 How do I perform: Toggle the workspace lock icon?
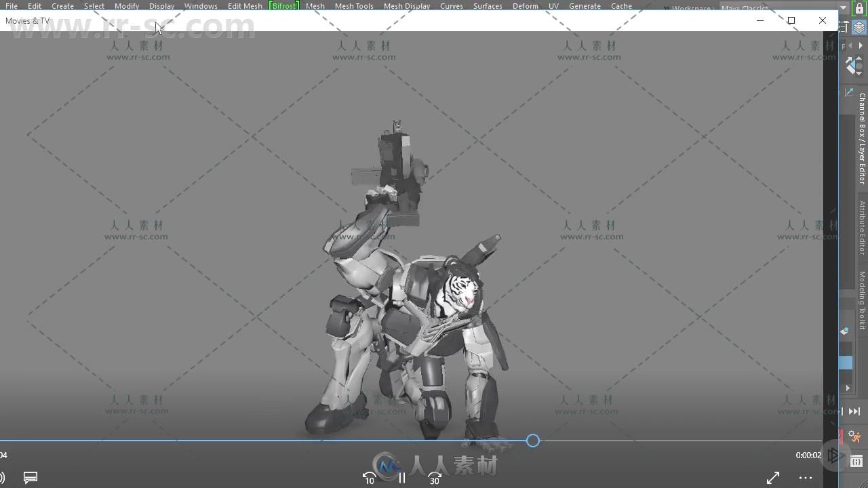pos(859,8)
